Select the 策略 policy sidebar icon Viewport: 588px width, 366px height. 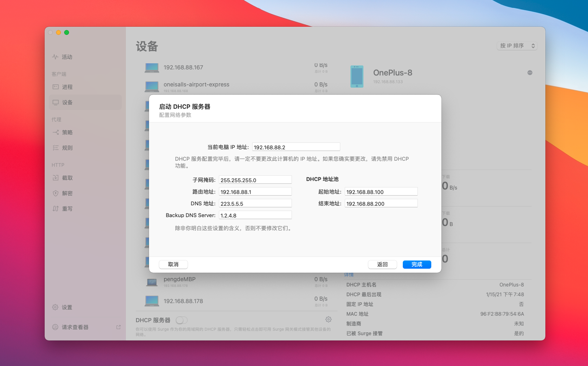[x=56, y=132]
